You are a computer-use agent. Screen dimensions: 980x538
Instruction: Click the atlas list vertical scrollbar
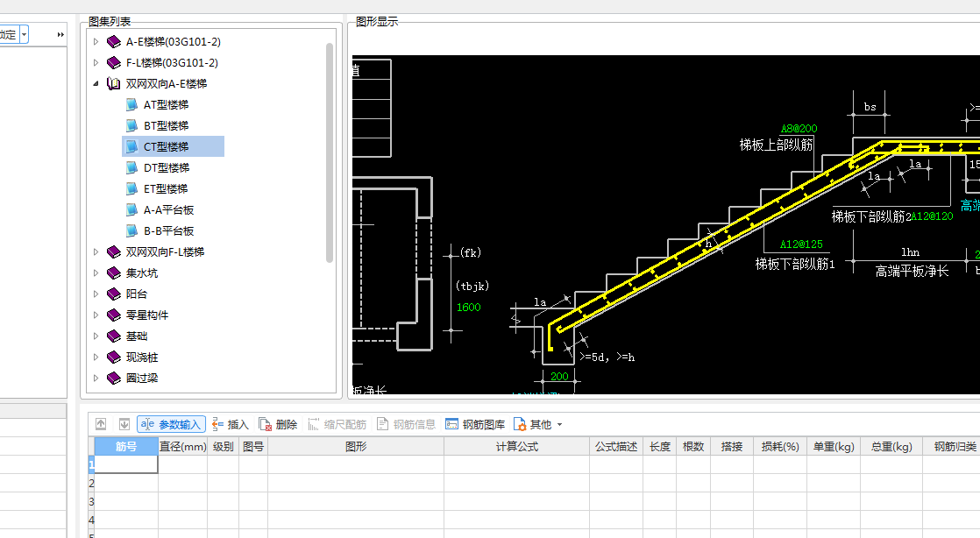330,152
